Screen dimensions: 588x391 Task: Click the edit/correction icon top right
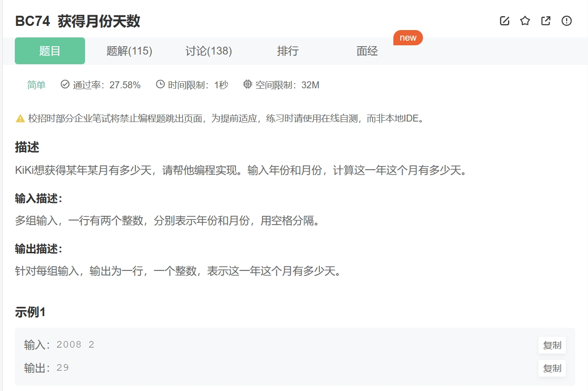pos(504,21)
